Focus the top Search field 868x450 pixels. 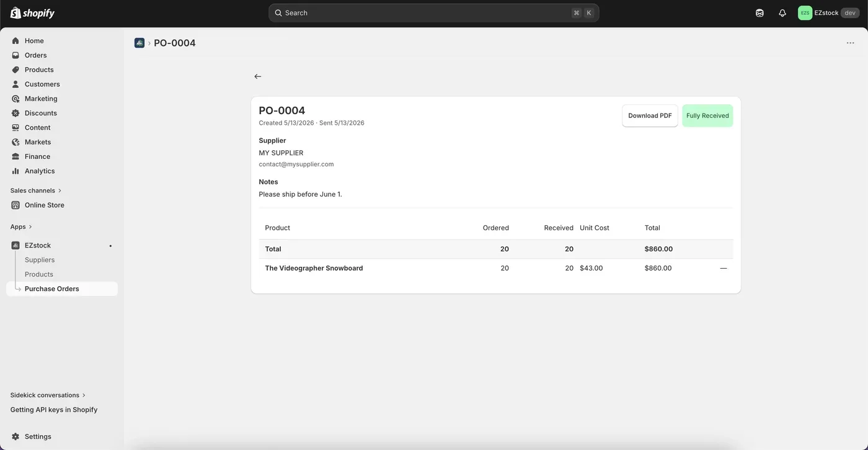(x=433, y=13)
